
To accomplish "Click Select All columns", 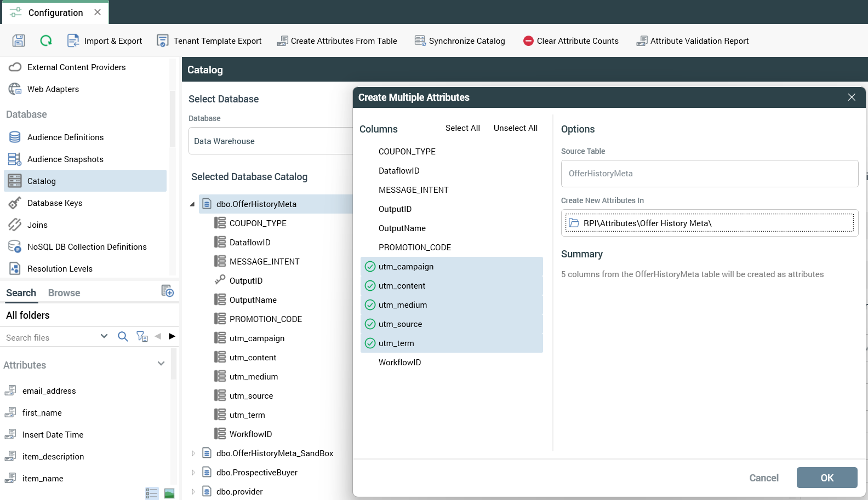I will 462,128.
